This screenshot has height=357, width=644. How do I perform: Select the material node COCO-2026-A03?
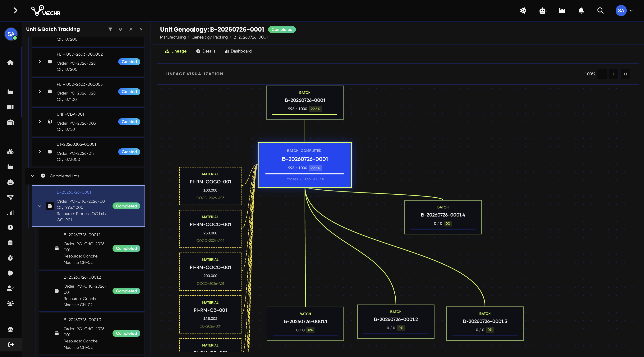tap(210, 186)
